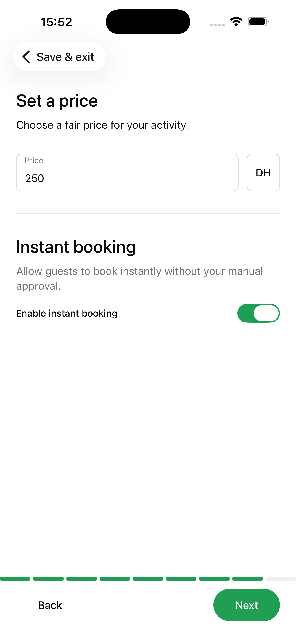Tap the 'Instant booking' section heading
This screenshot has height=644, width=296.
76,247
